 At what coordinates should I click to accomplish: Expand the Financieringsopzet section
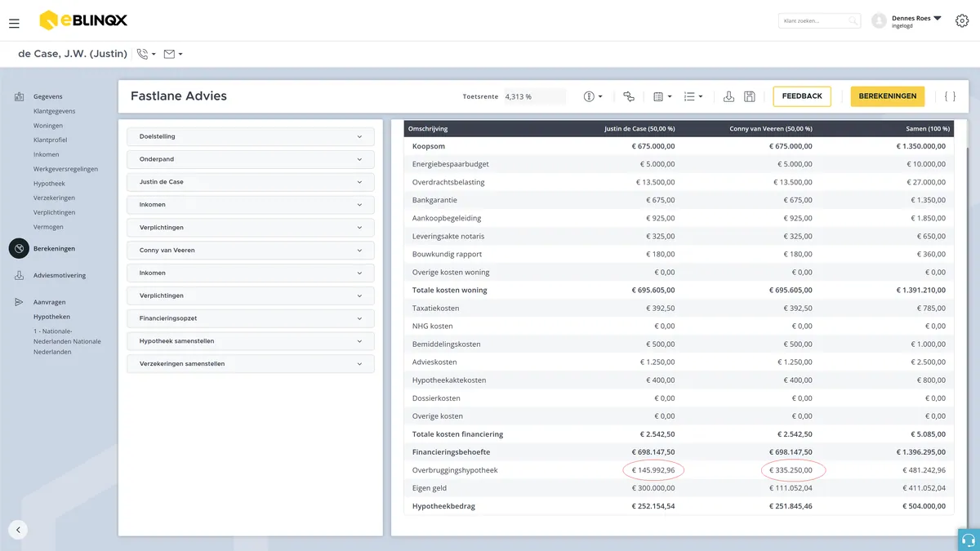point(251,318)
